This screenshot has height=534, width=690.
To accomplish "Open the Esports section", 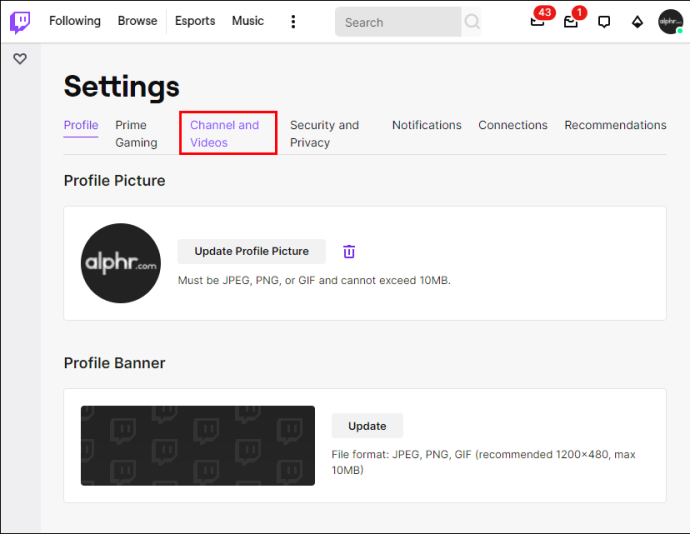I will (x=195, y=21).
